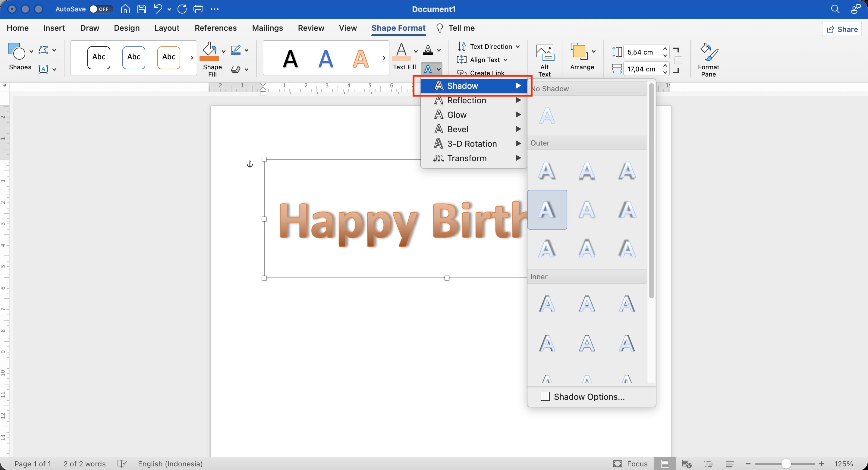Open the Alt Text pane
Screen dimensions: 868x470
point(545,60)
